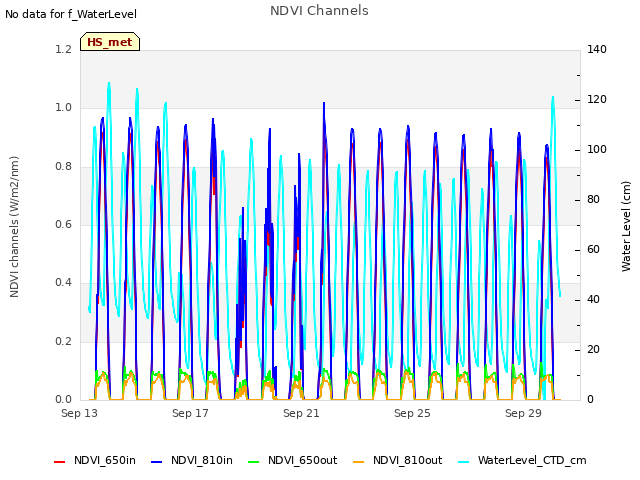Click the Sep 13 x-axis label
The width and height of the screenshot is (640, 480).
tap(79, 413)
